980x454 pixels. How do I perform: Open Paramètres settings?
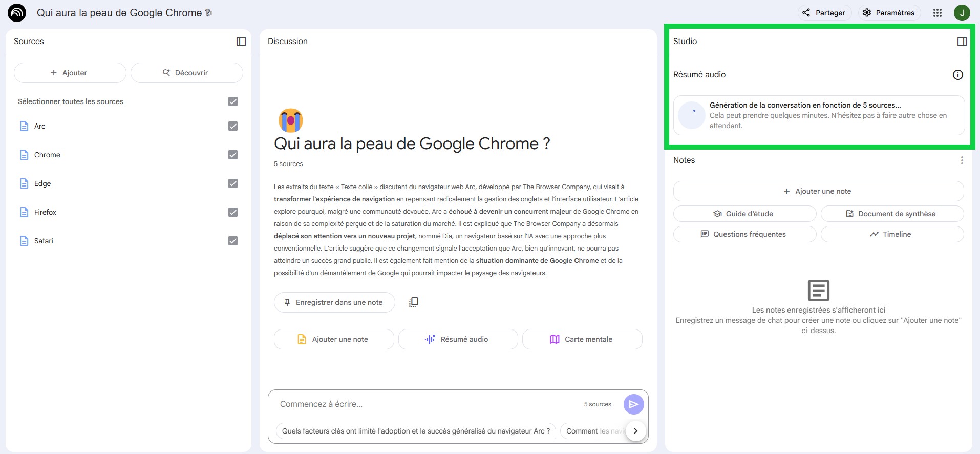click(889, 13)
